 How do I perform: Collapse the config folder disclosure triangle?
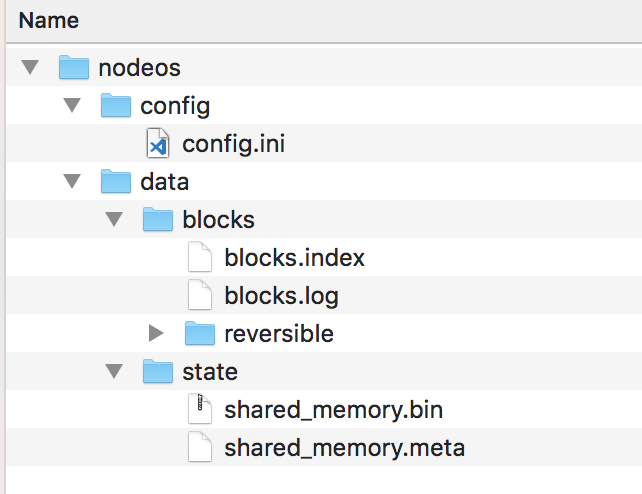click(x=72, y=106)
